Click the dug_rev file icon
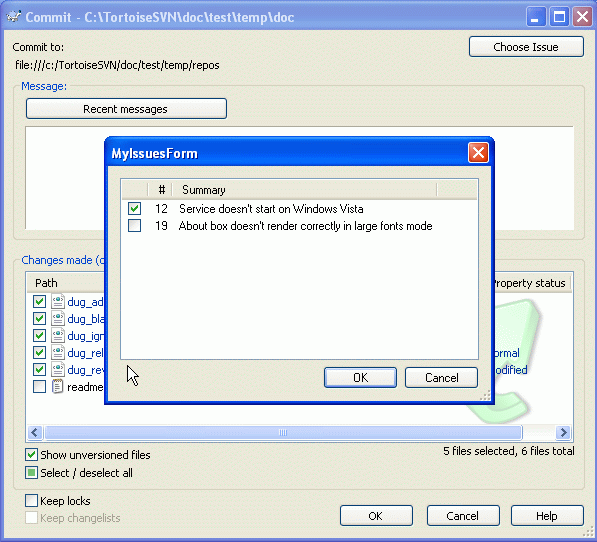This screenshot has width=597, height=542. click(57, 369)
